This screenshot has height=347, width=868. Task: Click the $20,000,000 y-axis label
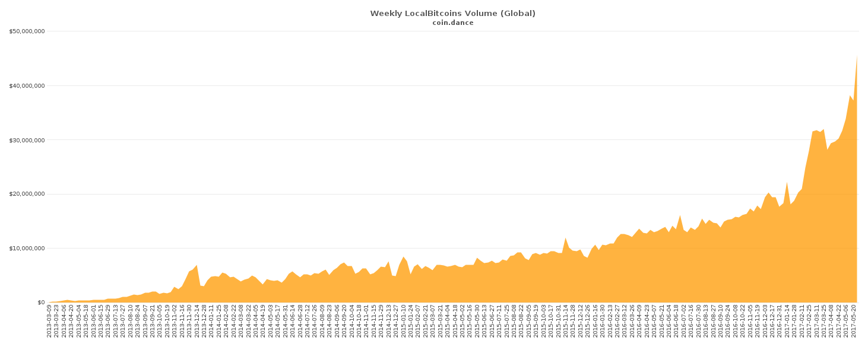point(27,194)
